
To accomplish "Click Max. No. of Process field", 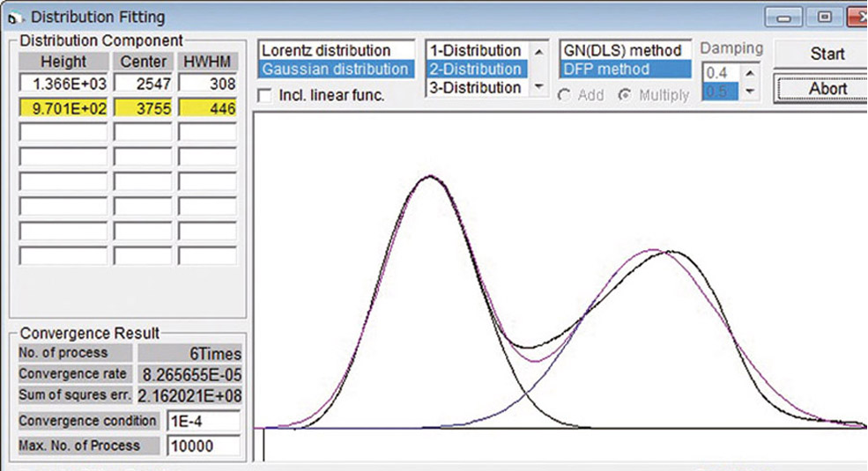I will click(204, 445).
